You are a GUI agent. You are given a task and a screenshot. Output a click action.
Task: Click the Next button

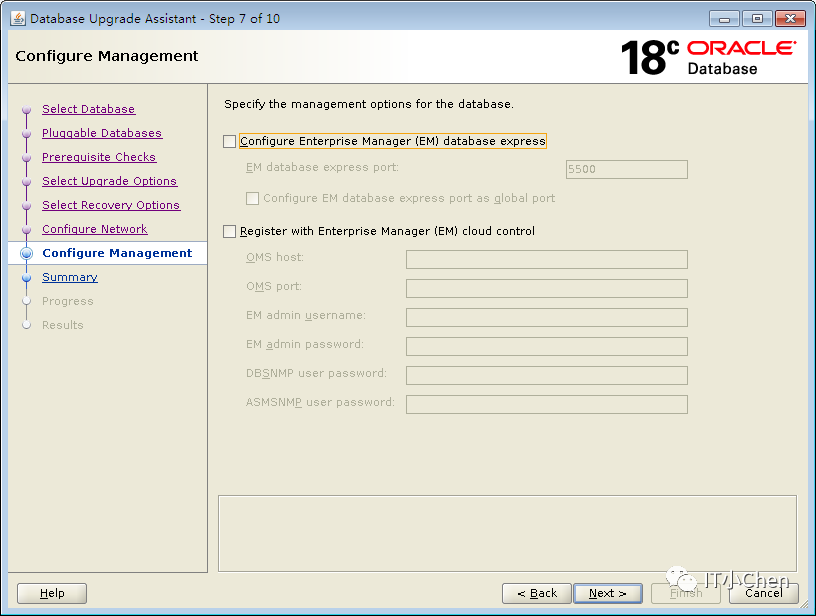pos(608,593)
